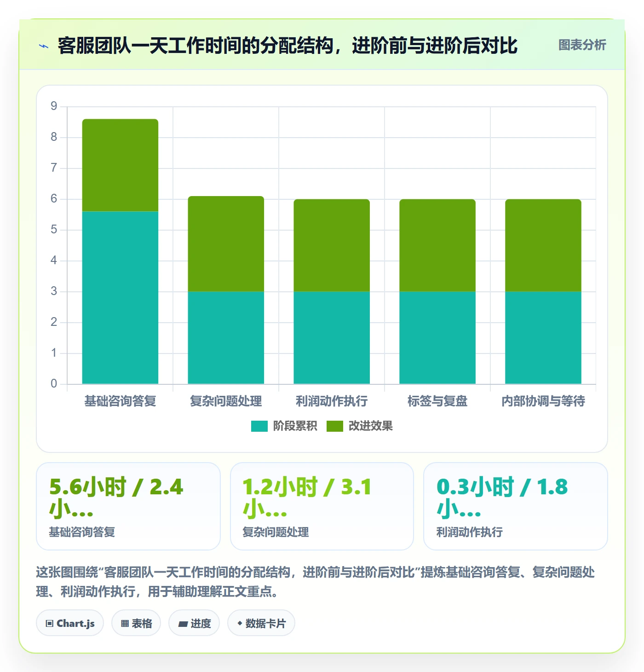Open the 1.2小时 / 3.1 data card
Screen dimensions: 644x672
(x=322, y=506)
